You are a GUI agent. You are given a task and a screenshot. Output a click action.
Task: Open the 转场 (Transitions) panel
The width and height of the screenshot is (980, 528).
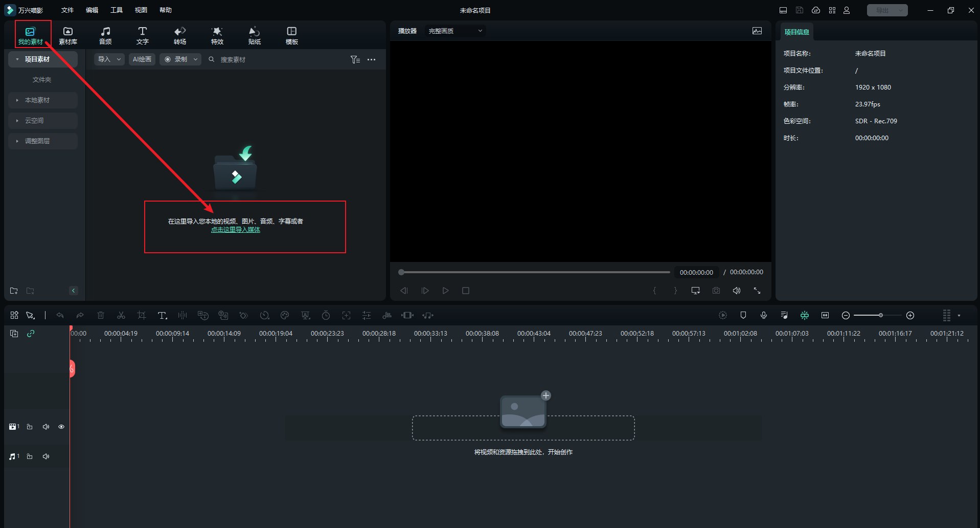coord(180,35)
